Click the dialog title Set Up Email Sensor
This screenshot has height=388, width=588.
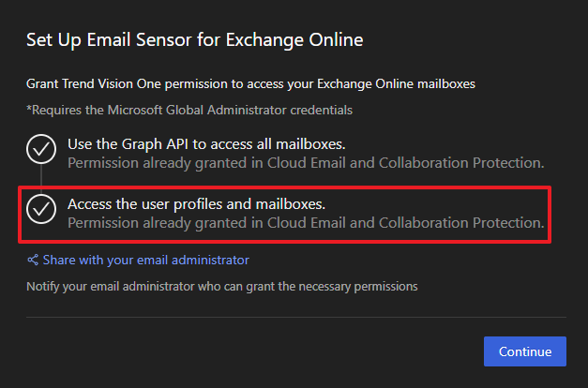tap(194, 40)
